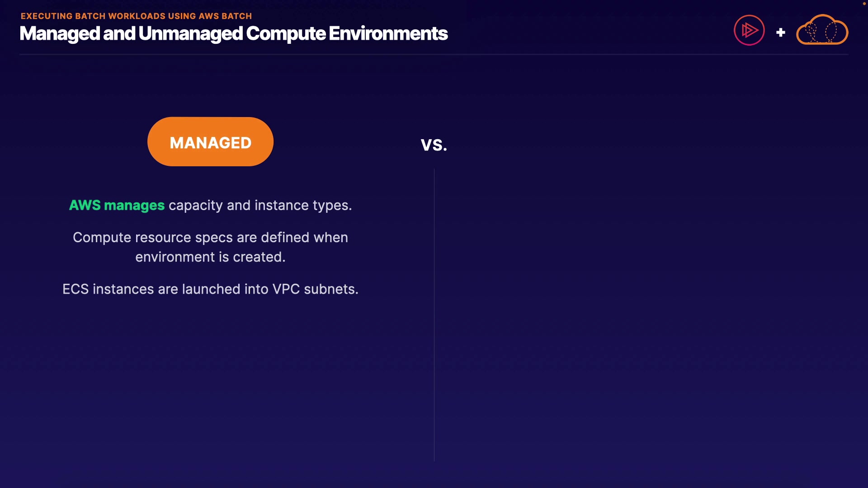
Task: Click the "environment is created." line
Action: pos(210,257)
